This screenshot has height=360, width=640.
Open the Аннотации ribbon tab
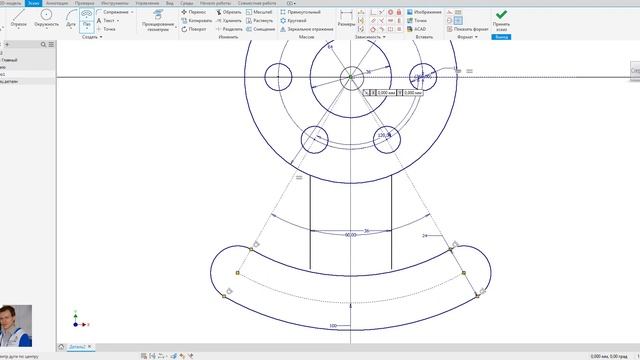[57, 3]
